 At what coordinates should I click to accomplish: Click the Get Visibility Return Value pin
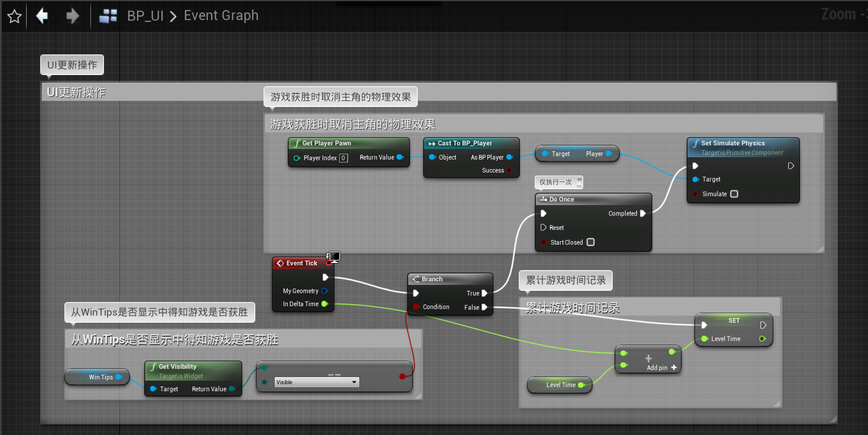[x=232, y=389]
